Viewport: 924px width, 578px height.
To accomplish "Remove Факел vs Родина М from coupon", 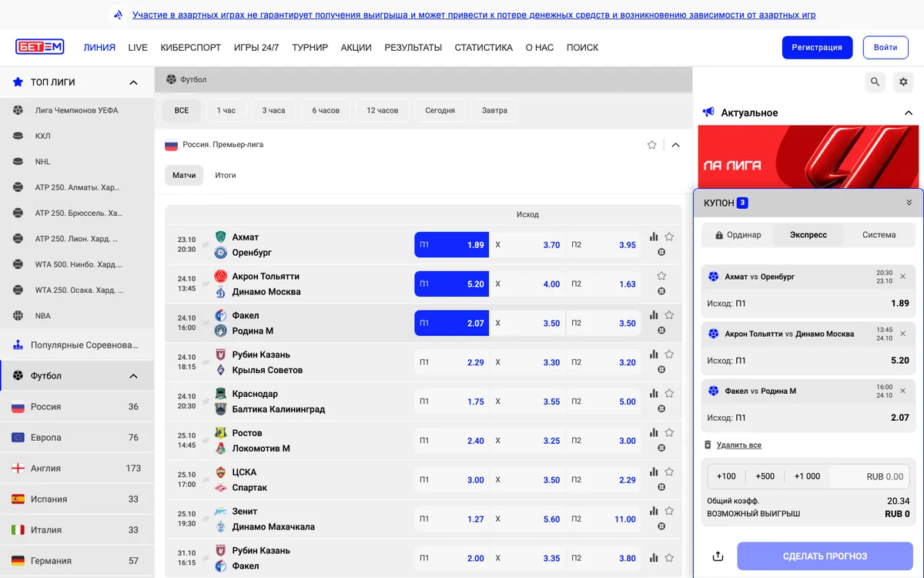I will tap(903, 391).
